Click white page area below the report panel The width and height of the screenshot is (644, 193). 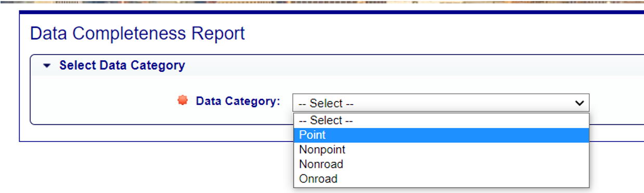[156, 168]
